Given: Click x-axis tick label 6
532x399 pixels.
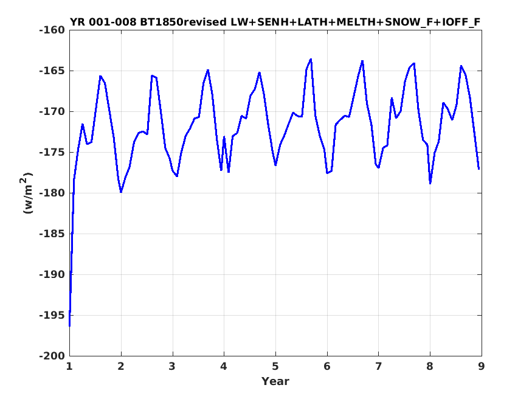Looking at the screenshot, I should click(327, 366).
